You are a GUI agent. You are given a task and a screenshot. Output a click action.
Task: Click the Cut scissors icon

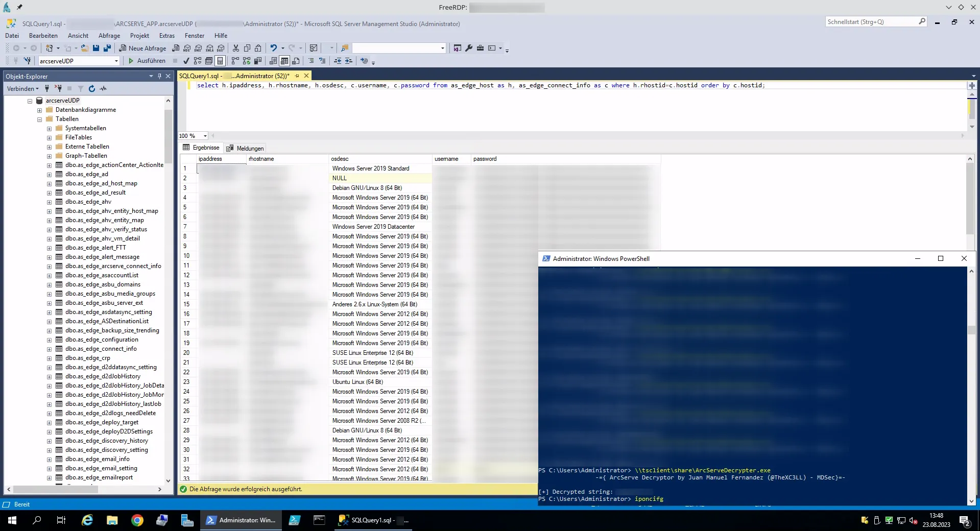[235, 48]
